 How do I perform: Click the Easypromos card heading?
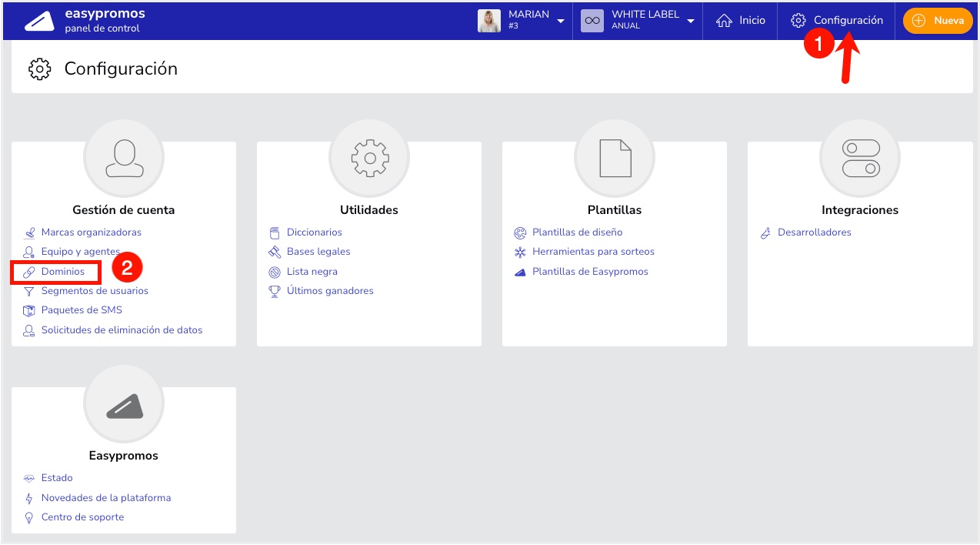124,456
